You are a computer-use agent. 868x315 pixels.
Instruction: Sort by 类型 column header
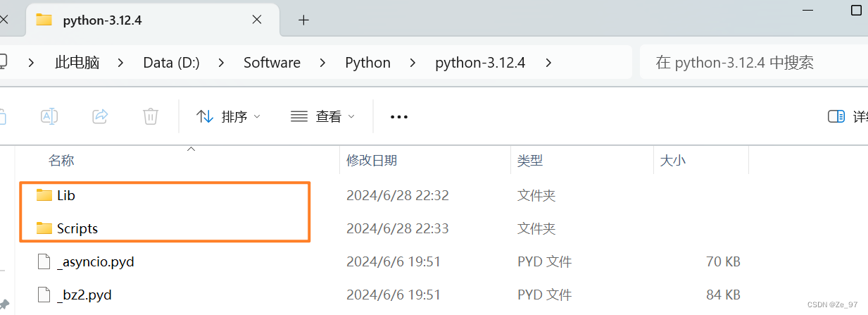(530, 161)
